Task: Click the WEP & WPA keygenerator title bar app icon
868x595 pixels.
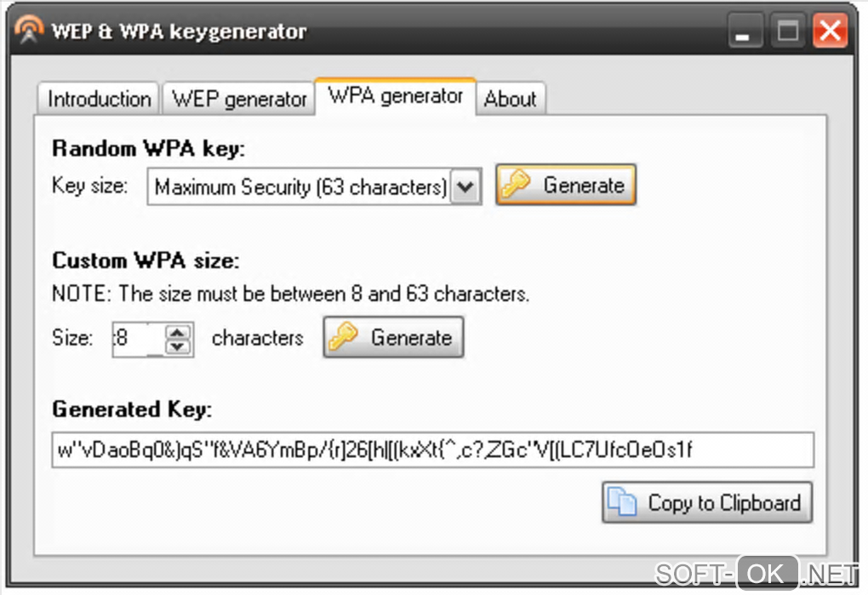Action: [28, 31]
